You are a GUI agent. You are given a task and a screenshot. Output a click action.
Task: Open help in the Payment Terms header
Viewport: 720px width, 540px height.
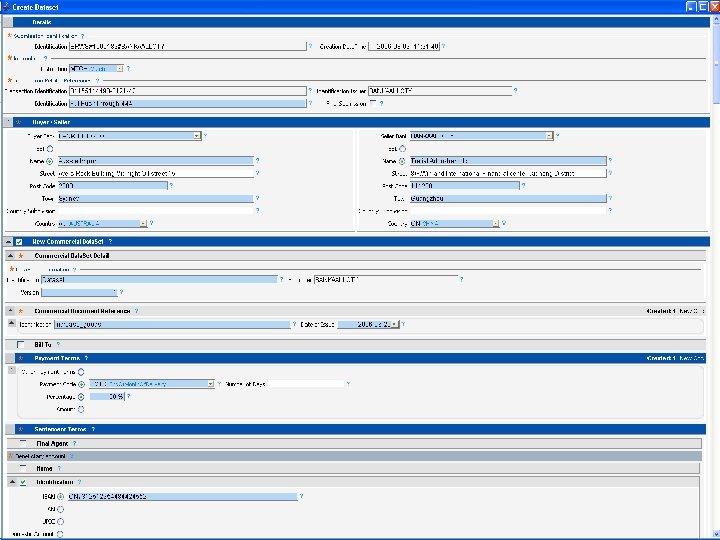coord(86,358)
